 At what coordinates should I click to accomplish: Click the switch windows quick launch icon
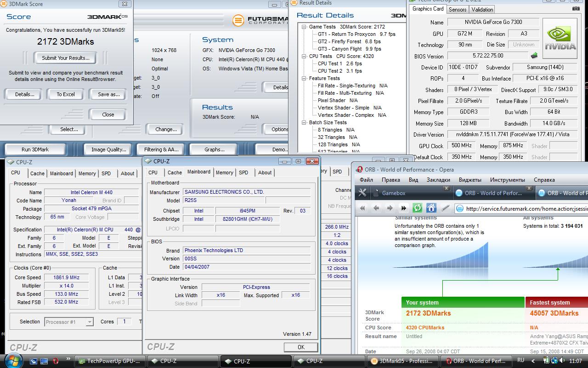pos(34,362)
